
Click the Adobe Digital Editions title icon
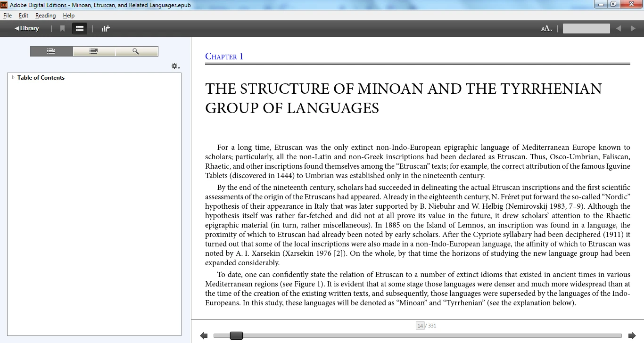pyautogui.click(x=4, y=4)
